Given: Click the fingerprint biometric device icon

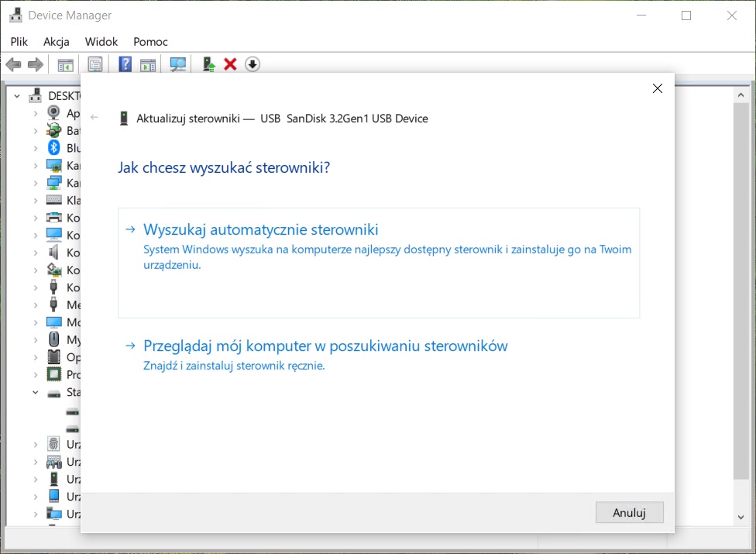Looking at the screenshot, I should point(54,444).
